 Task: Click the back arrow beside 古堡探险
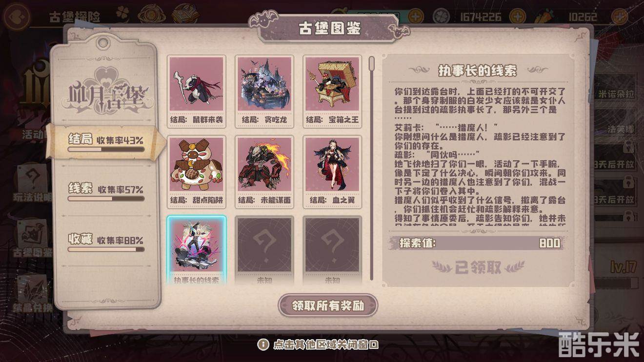pos(17,17)
